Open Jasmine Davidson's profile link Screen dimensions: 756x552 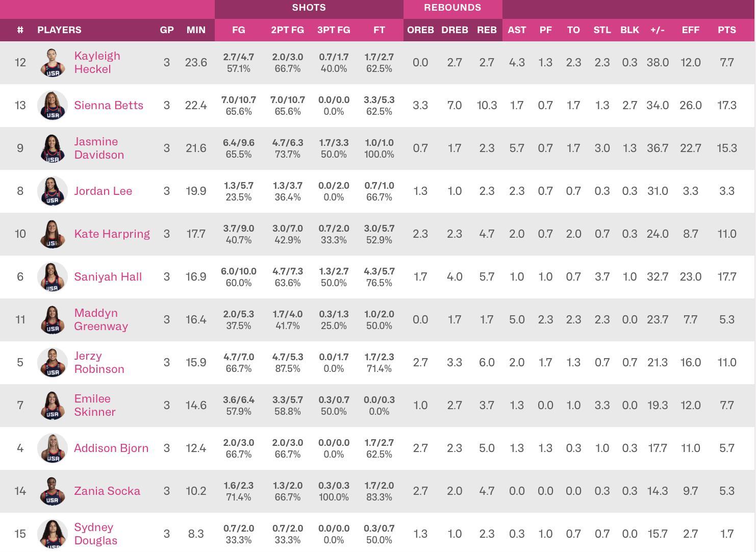[99, 148]
